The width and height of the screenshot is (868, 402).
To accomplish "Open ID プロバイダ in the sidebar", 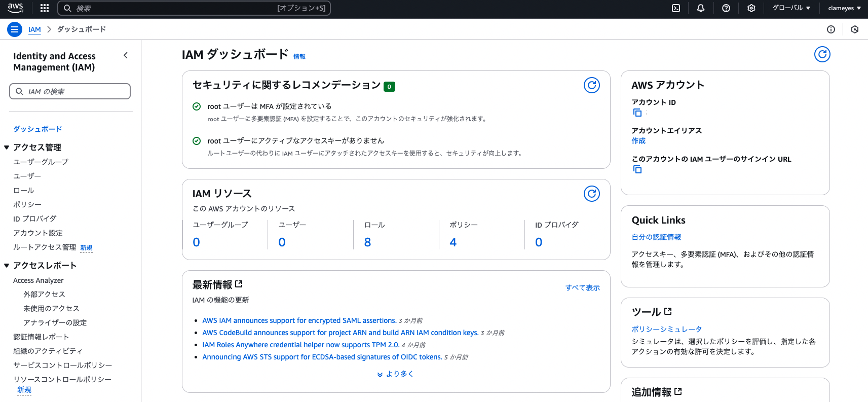I will coord(35,218).
